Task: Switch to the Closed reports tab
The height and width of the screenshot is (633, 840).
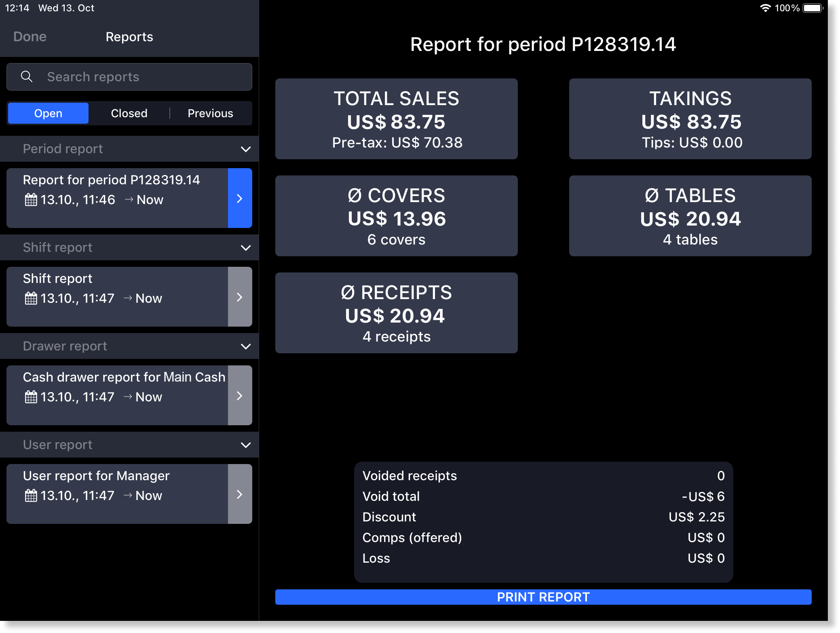Action: tap(129, 113)
